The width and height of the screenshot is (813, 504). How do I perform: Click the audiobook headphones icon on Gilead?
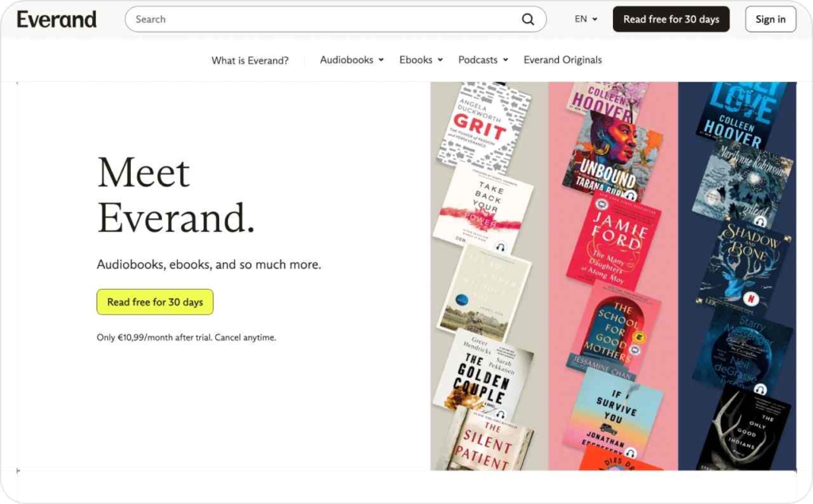coord(761,221)
